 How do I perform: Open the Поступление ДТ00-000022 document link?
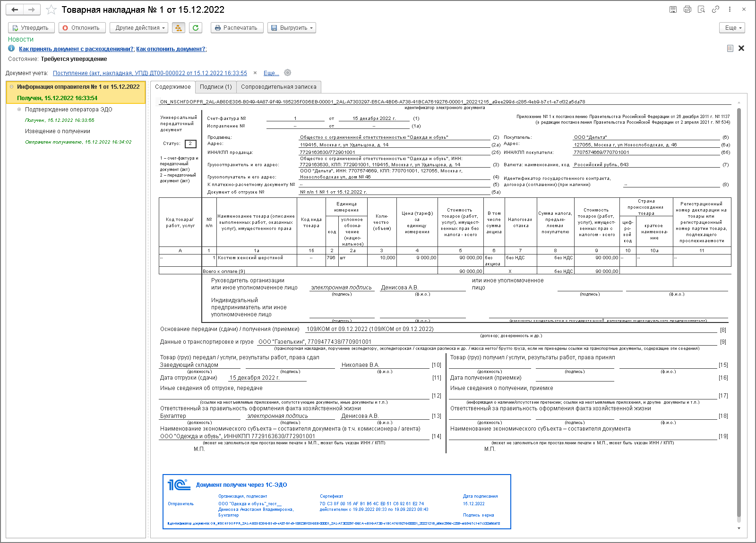[x=150, y=73]
